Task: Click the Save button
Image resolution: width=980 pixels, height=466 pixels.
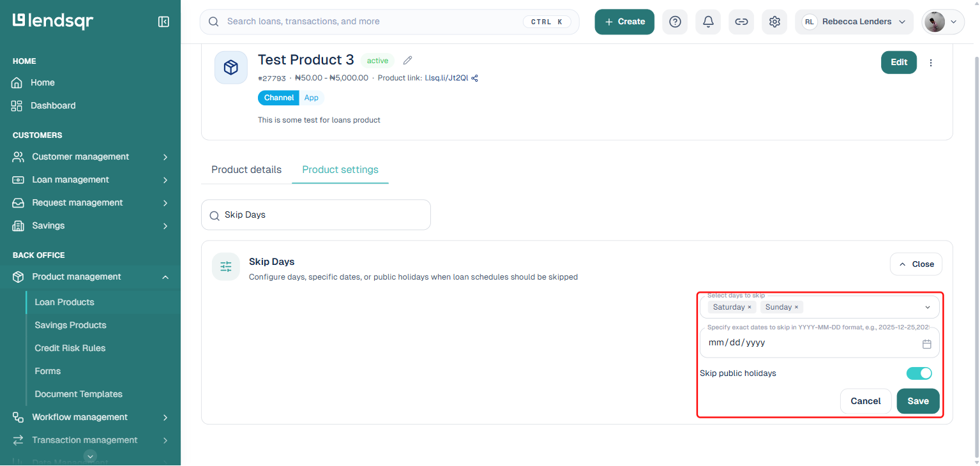Action: pyautogui.click(x=918, y=402)
